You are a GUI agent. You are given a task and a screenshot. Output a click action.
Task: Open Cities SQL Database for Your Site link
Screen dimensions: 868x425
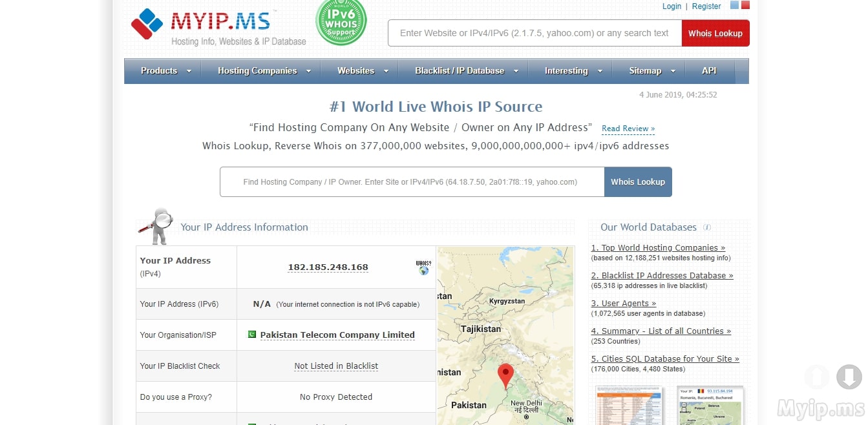(x=664, y=359)
